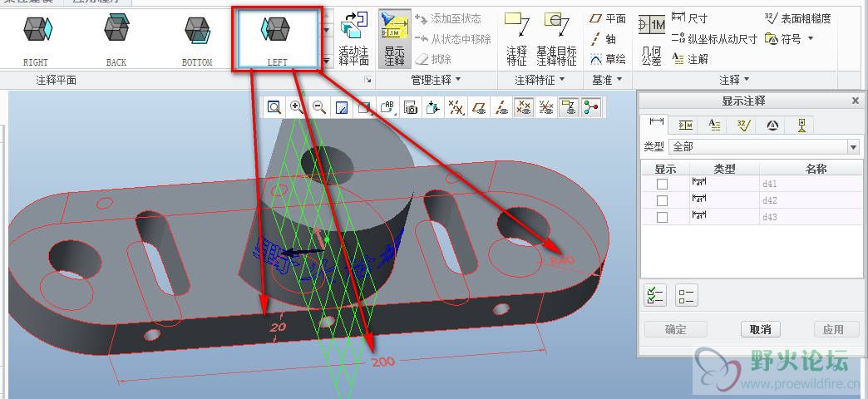Add 纵坐标从动尺寸 ordinate driven dimension
The image size is (868, 399).
[714, 39]
